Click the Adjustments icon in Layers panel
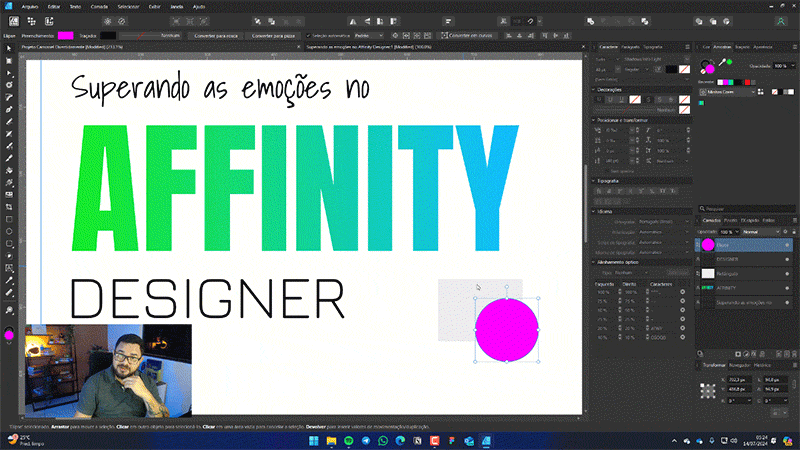This screenshot has height=450, width=800. coord(746,354)
